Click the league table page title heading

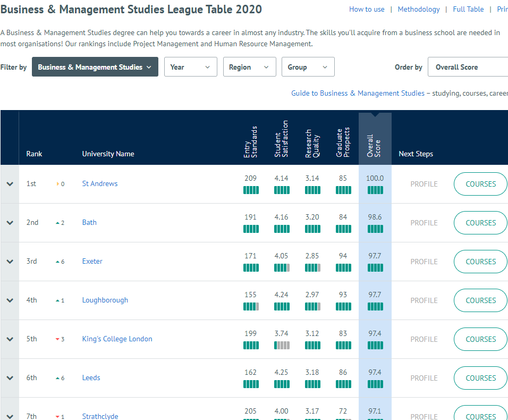(x=131, y=10)
